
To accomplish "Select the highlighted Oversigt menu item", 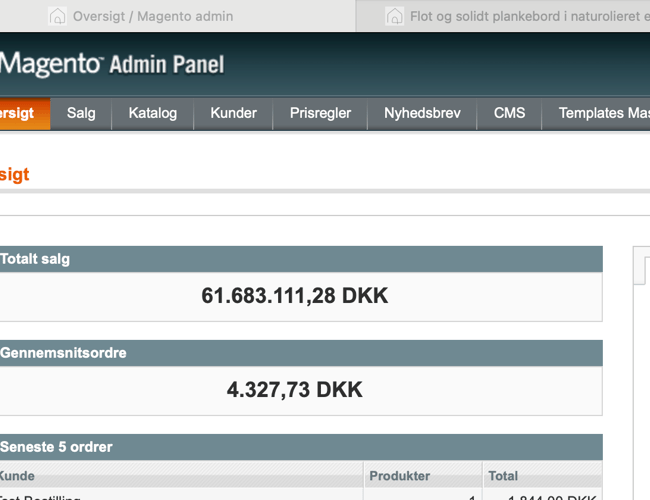I will point(18,113).
